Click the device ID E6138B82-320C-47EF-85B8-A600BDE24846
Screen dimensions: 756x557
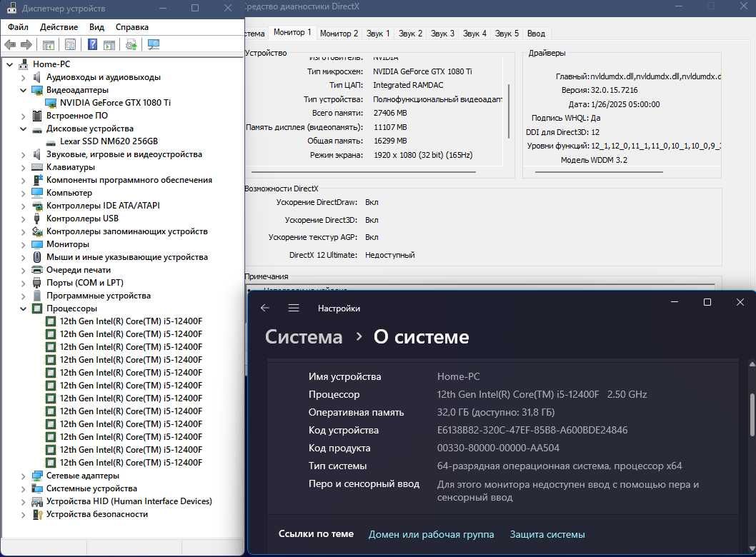tap(532, 430)
